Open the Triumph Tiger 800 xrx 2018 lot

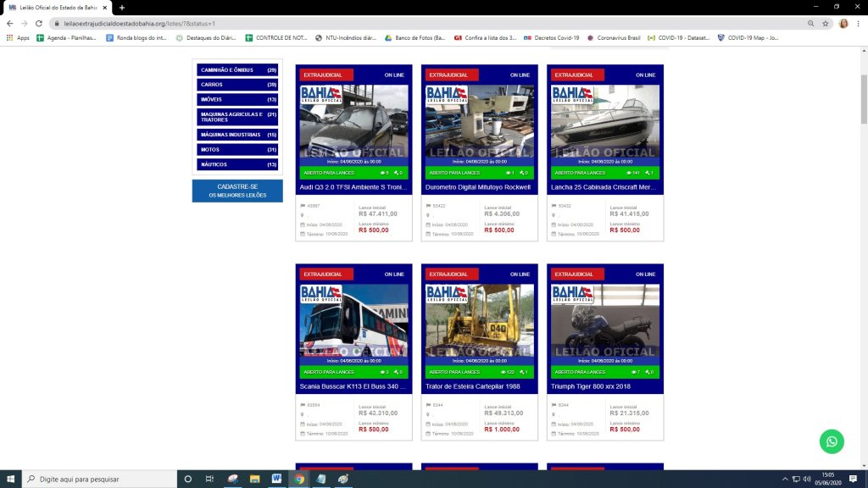(591, 386)
